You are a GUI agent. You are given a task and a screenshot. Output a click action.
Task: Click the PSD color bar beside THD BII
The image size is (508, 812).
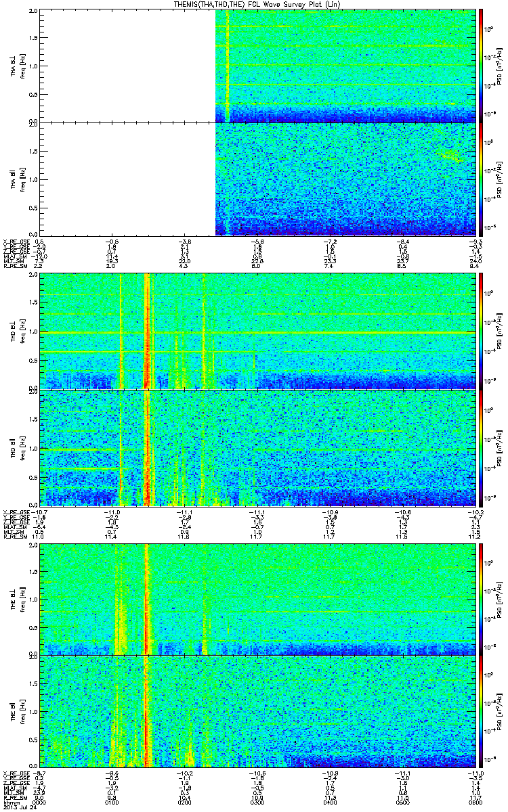[481, 447]
